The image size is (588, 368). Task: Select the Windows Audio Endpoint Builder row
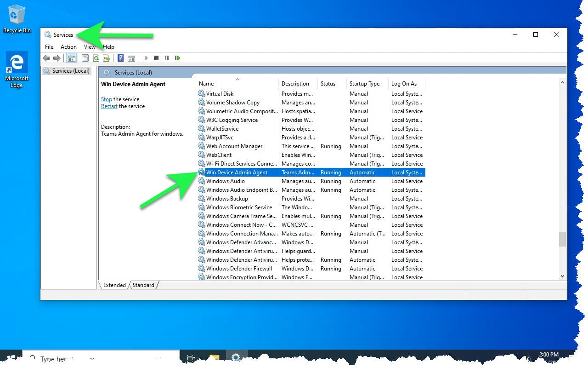311,190
